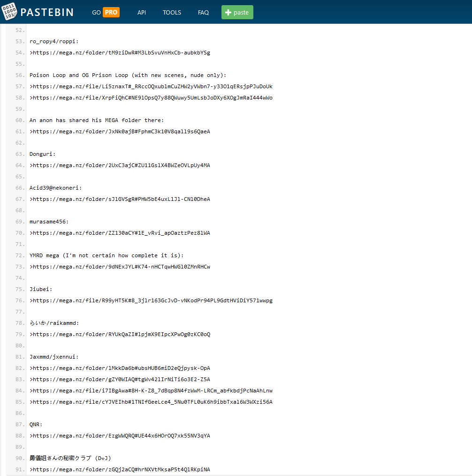Click the 'ro_ropy4/roppi:' line

point(54,42)
